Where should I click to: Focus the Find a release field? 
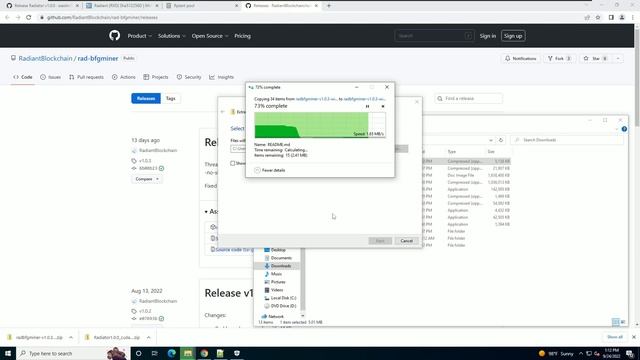(x=469, y=98)
